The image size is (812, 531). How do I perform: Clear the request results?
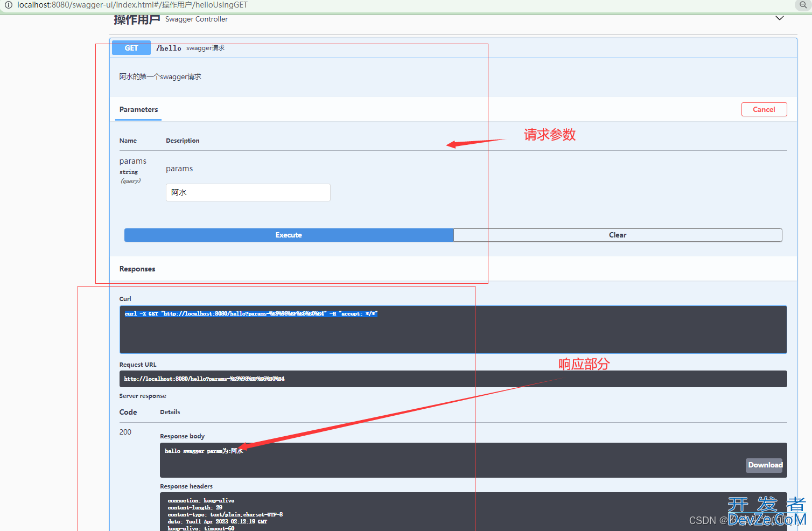tap(618, 235)
